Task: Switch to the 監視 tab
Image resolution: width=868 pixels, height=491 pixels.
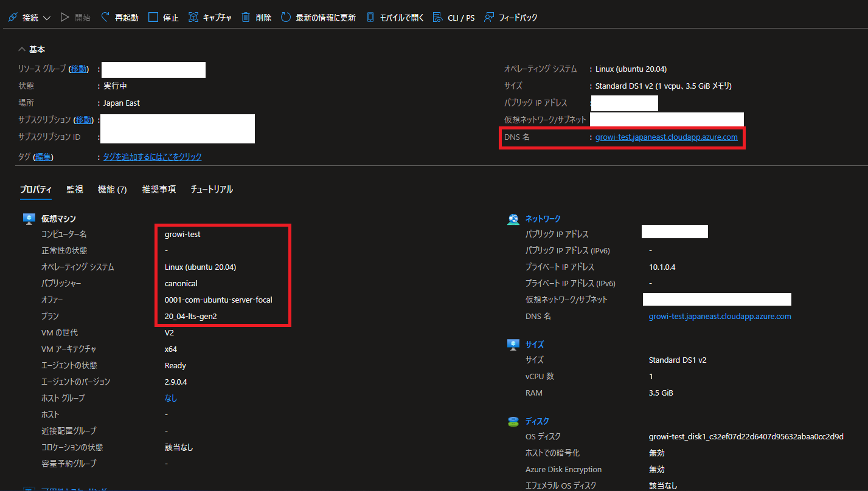Action: pyautogui.click(x=74, y=189)
